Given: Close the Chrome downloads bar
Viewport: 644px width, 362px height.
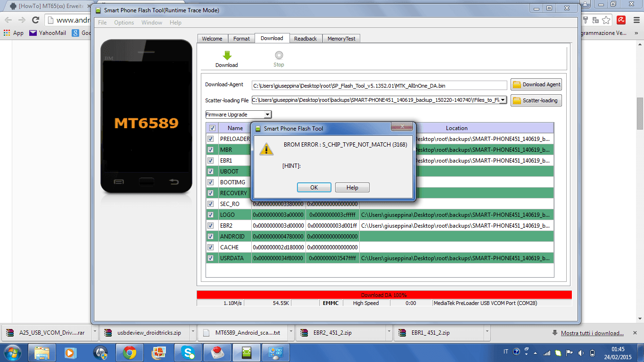Looking at the screenshot, I should 635,333.
